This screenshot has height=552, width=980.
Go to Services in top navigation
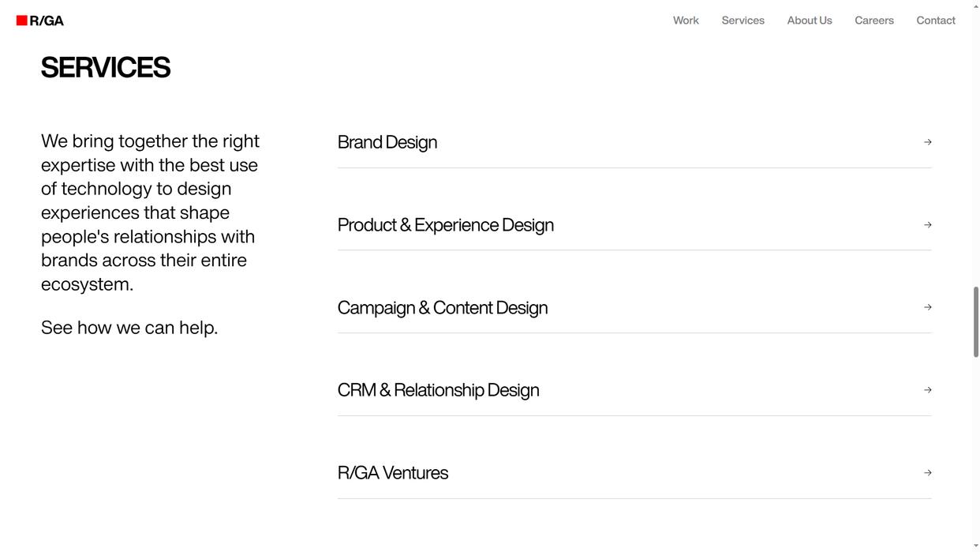click(742, 21)
